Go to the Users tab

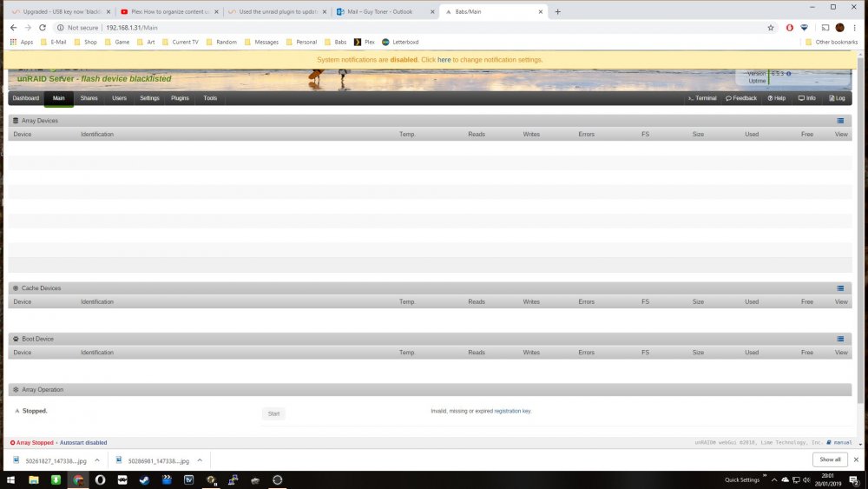[x=119, y=98]
